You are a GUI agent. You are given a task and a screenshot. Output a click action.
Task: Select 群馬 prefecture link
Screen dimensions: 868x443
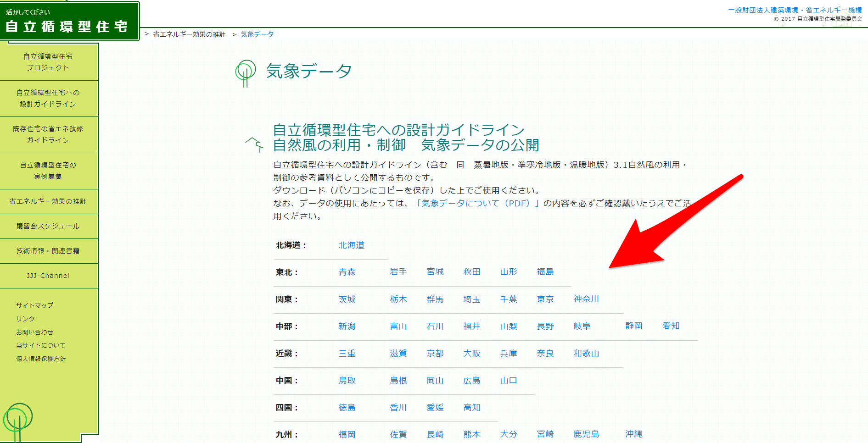pos(435,299)
